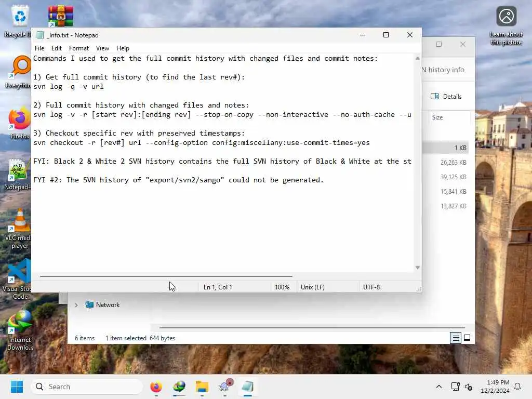532x399 pixels.
Task: Close the File Explorer window behind
Action: 463,44
